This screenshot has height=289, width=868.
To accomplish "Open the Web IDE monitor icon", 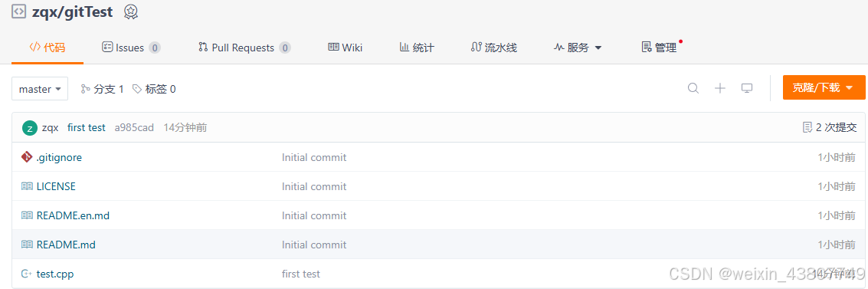I will 747,88.
